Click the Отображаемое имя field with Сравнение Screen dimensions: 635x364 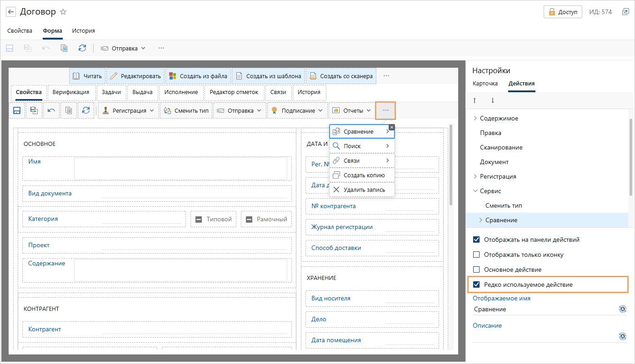545,309
